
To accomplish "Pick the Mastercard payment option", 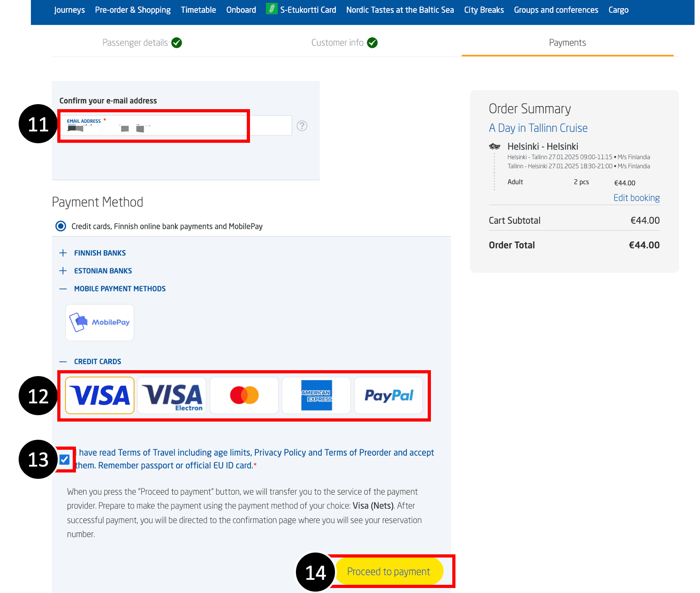I will coord(244,395).
